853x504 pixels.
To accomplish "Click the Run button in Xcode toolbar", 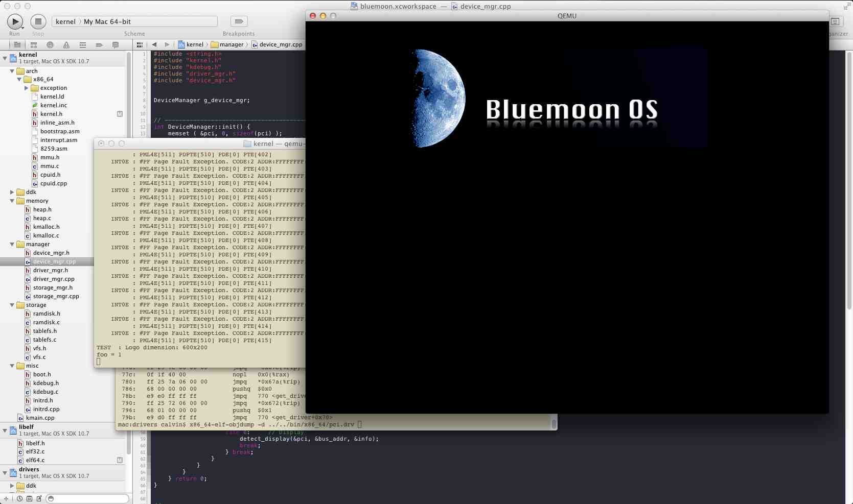I will [15, 21].
